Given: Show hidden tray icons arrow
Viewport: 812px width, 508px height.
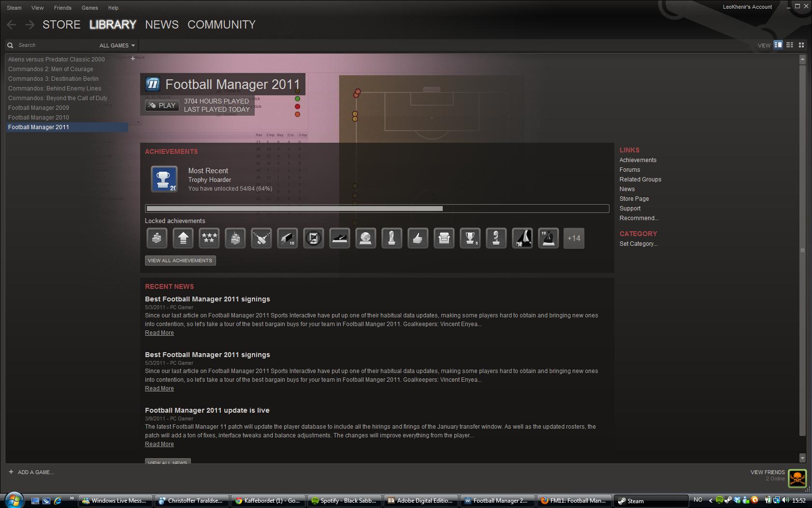Looking at the screenshot, I should coord(710,500).
